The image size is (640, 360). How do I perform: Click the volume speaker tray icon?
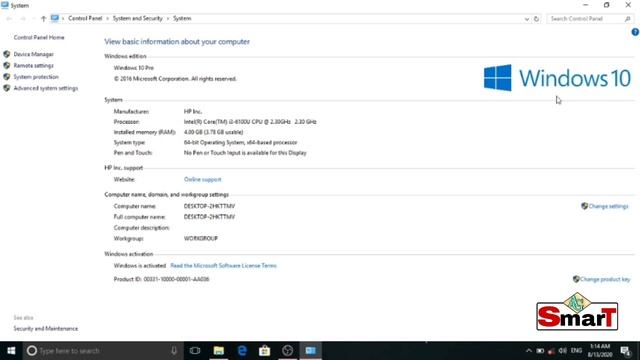pyautogui.click(x=562, y=351)
